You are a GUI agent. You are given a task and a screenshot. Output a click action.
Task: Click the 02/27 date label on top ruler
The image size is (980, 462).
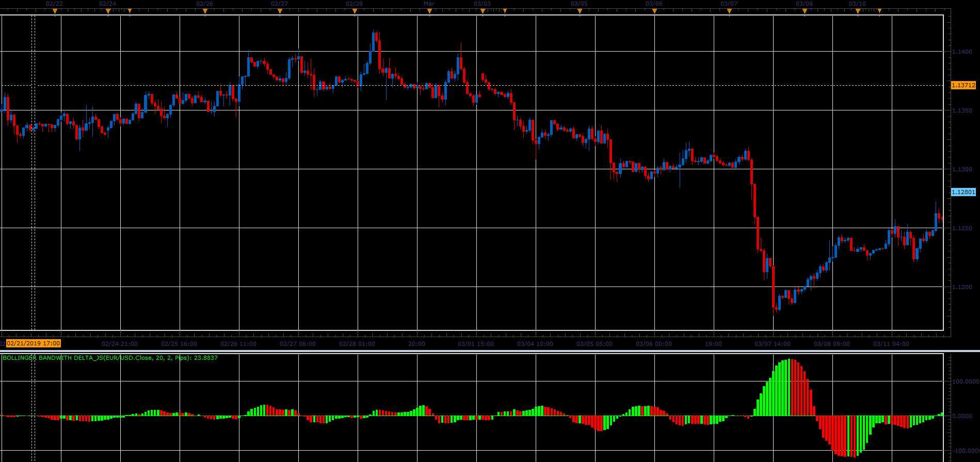tap(280, 4)
